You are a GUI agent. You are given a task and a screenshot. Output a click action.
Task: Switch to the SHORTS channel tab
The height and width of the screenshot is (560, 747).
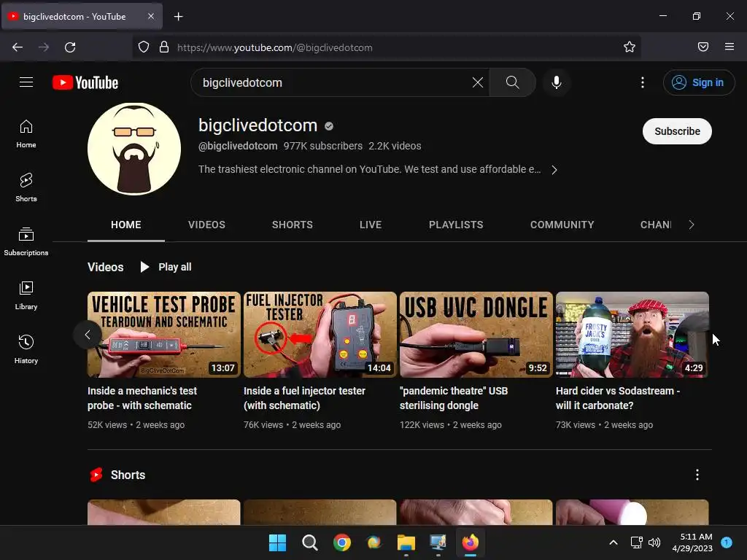click(x=292, y=225)
